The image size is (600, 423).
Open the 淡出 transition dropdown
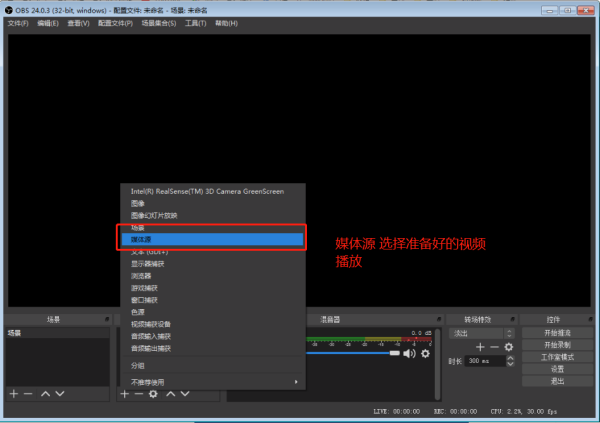point(482,333)
